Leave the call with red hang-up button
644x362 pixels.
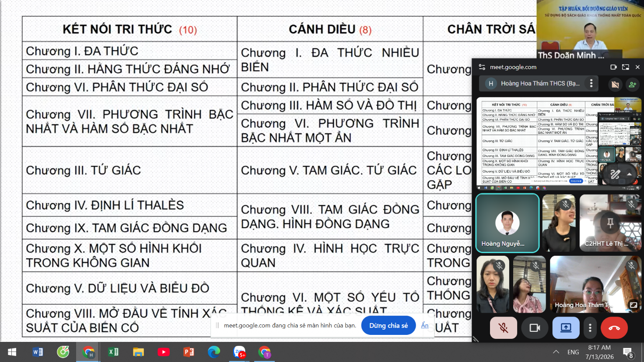[614, 327]
